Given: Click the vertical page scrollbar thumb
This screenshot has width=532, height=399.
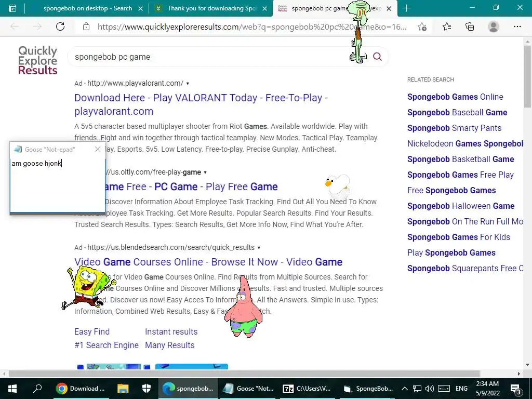Looking at the screenshot, I should (527, 76).
